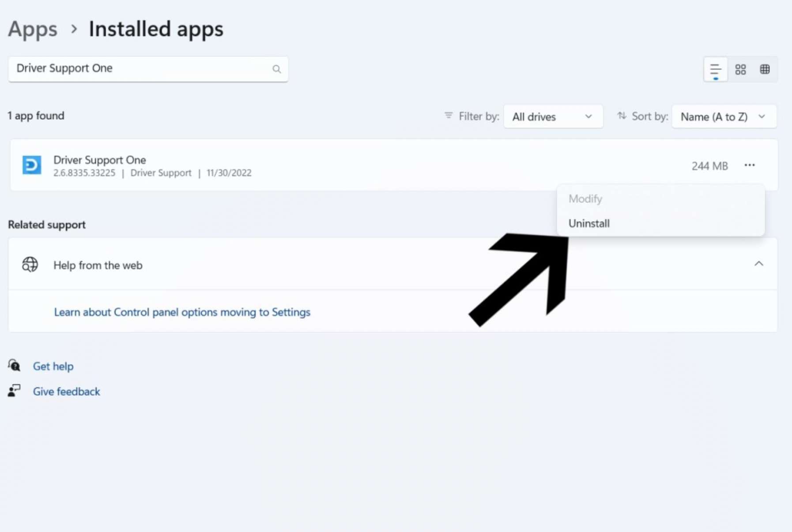Click the sort arrows icon next to Sort by
Screen dimensions: 792x532
point(622,116)
